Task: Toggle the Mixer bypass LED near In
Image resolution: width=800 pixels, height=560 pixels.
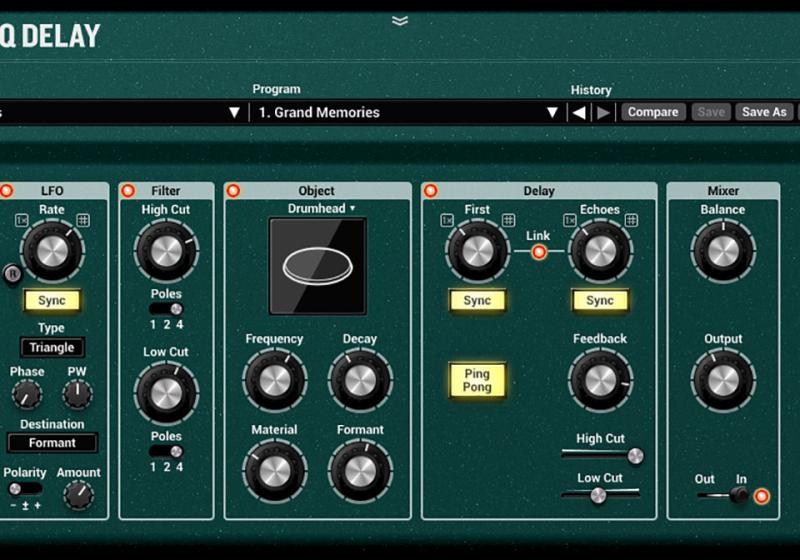Action: point(761,496)
